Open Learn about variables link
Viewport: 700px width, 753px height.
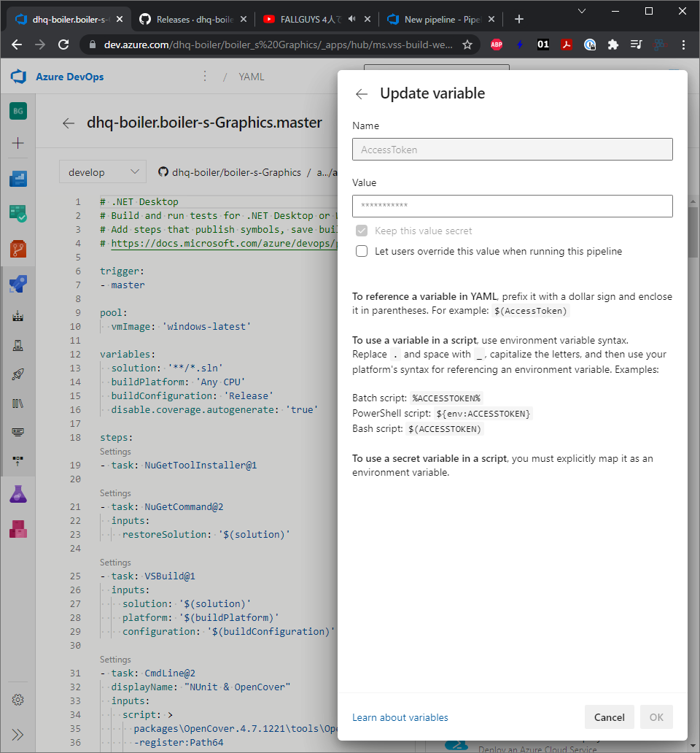[400, 717]
